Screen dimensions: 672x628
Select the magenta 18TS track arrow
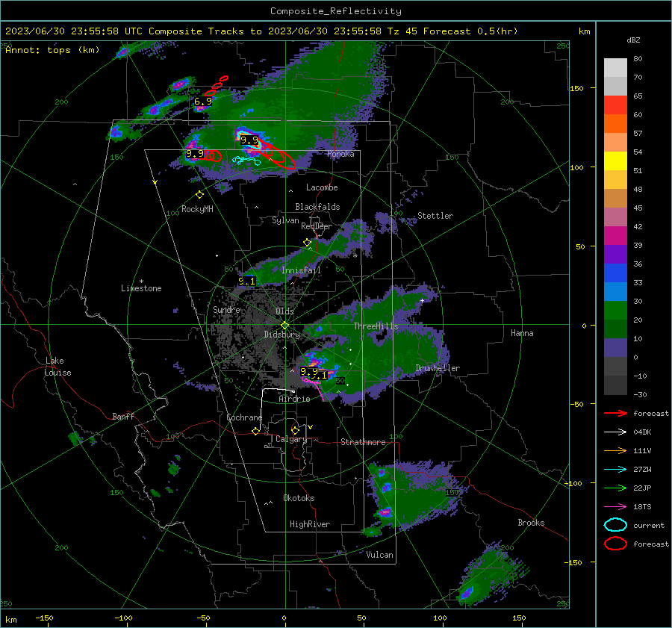(x=615, y=507)
